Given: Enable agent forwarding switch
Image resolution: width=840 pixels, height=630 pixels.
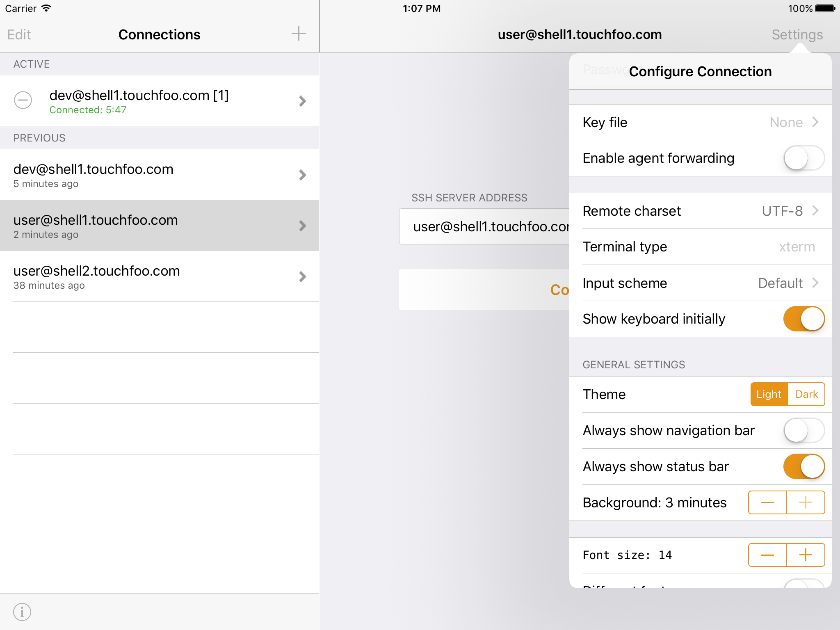Looking at the screenshot, I should pos(803,158).
